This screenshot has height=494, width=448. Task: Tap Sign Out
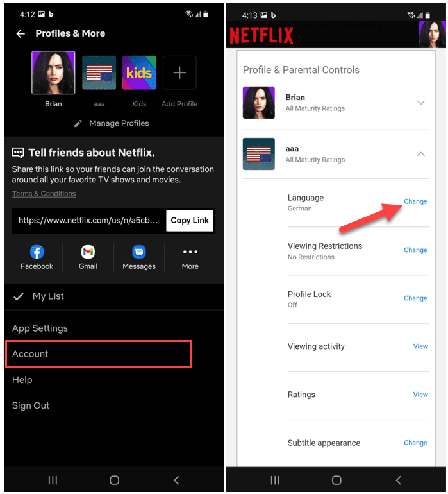pyautogui.click(x=31, y=405)
